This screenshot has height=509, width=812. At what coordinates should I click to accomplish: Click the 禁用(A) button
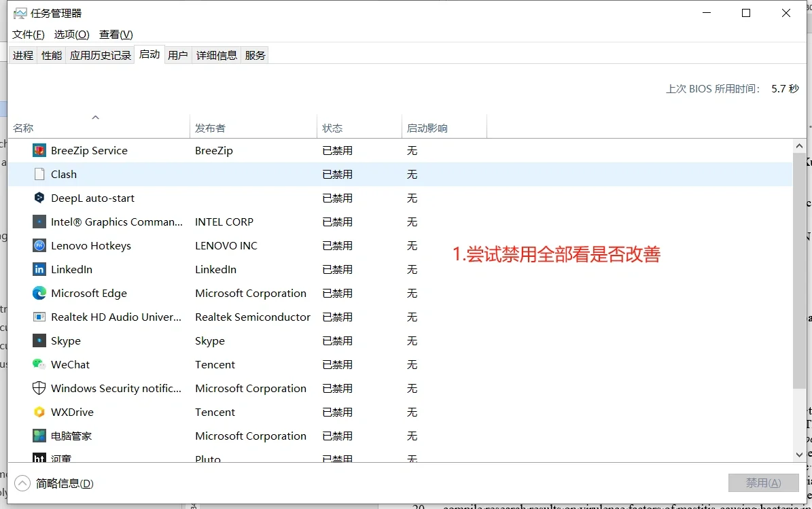tap(763, 483)
